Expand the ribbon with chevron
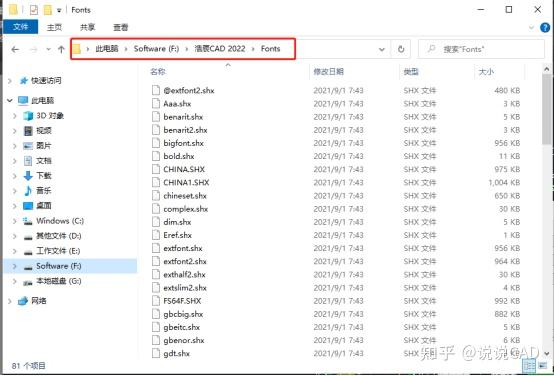554x376 pixels. tap(531, 28)
